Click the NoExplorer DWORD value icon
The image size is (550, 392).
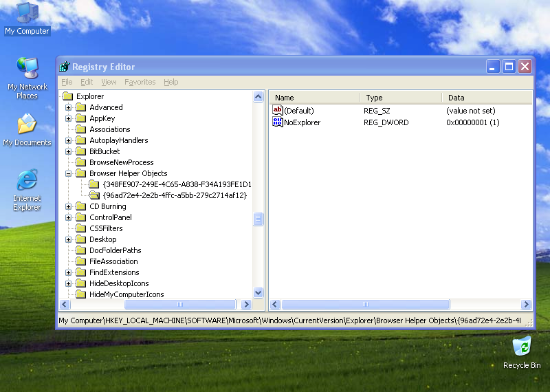coord(278,122)
